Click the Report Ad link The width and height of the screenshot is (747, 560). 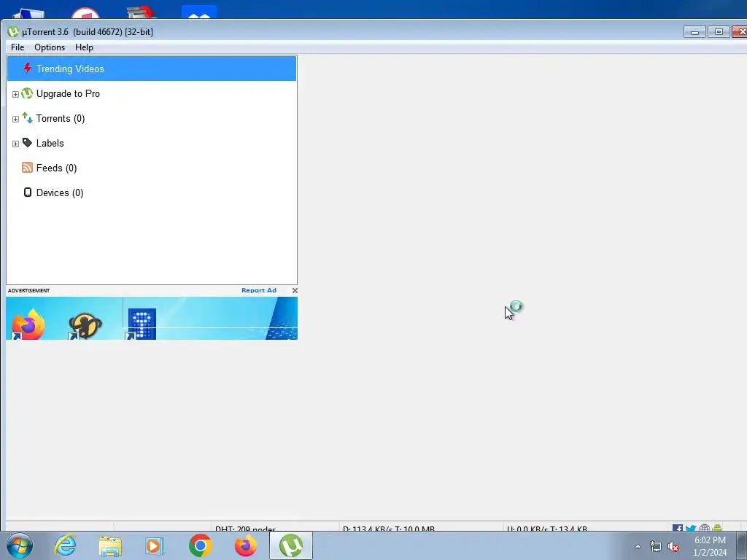point(259,290)
